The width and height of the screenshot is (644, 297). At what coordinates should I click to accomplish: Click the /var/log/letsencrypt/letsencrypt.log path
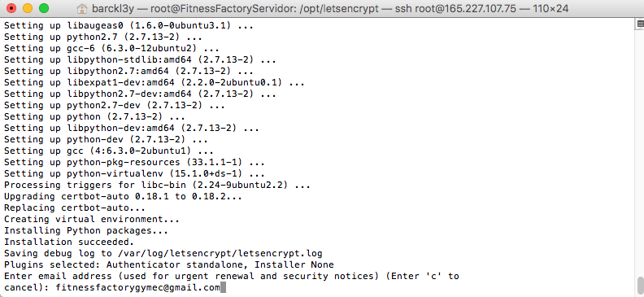[220, 253]
